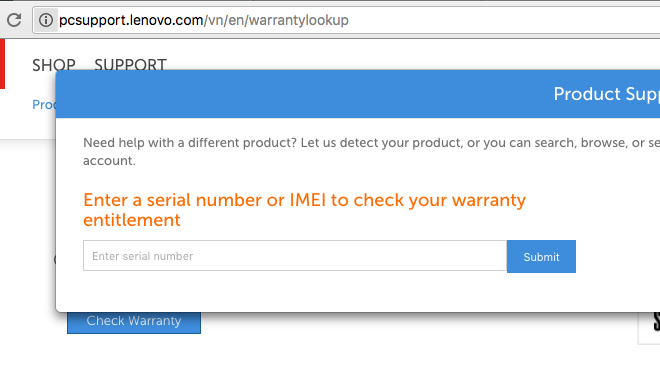This screenshot has height=365, width=660.
Task: Click the orange warranty entitlement heading
Action: (304, 210)
